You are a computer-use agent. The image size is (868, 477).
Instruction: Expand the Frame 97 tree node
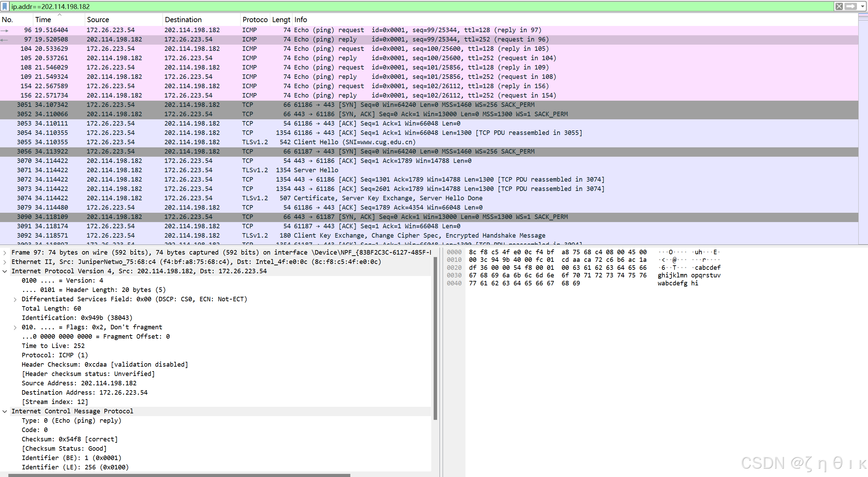(x=5, y=253)
